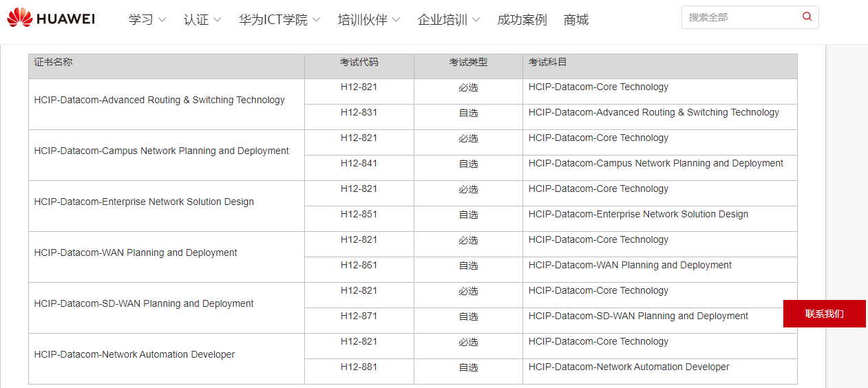Click 自选 in the H12-881 row
Viewport: 868px width, 388px height.
[x=468, y=367]
